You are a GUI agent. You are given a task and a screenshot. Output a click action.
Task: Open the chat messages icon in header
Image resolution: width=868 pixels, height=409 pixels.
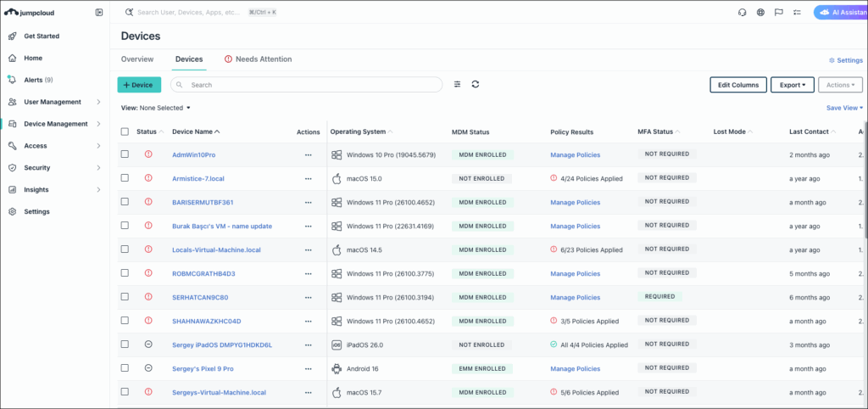796,13
